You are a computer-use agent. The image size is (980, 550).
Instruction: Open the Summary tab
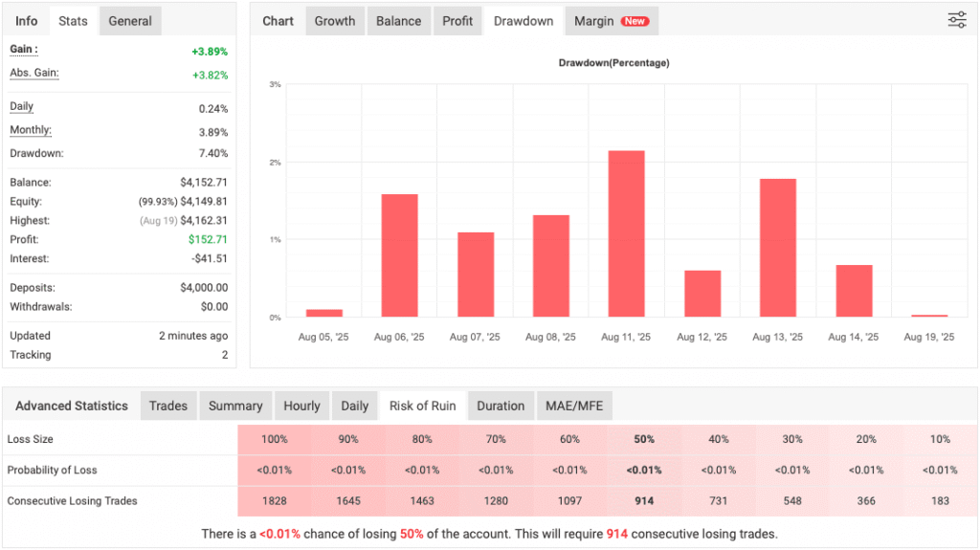click(235, 406)
